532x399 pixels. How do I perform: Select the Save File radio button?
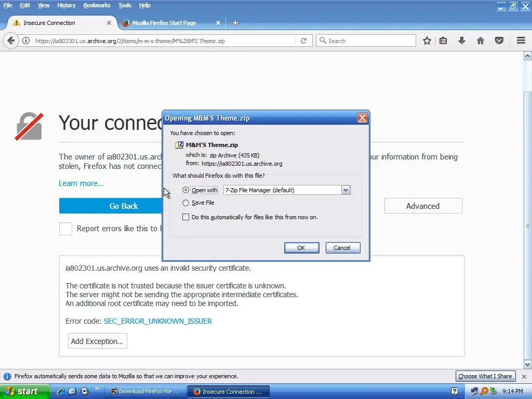point(185,203)
